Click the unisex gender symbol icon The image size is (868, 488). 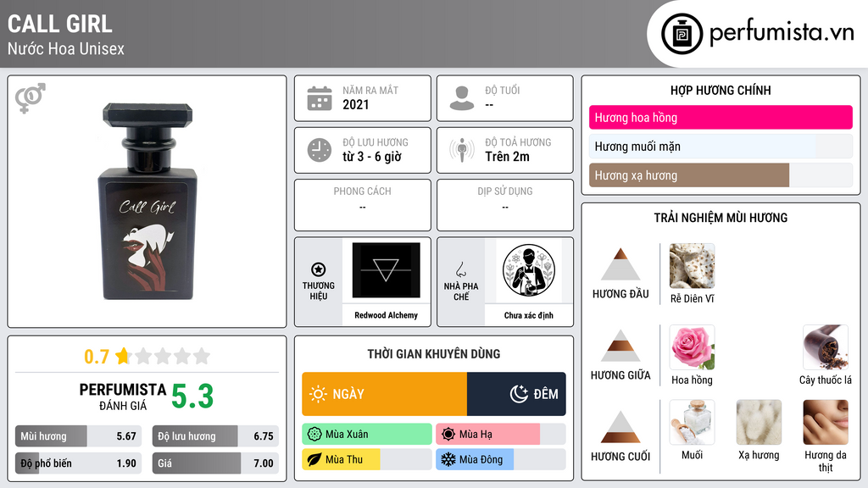click(x=31, y=98)
